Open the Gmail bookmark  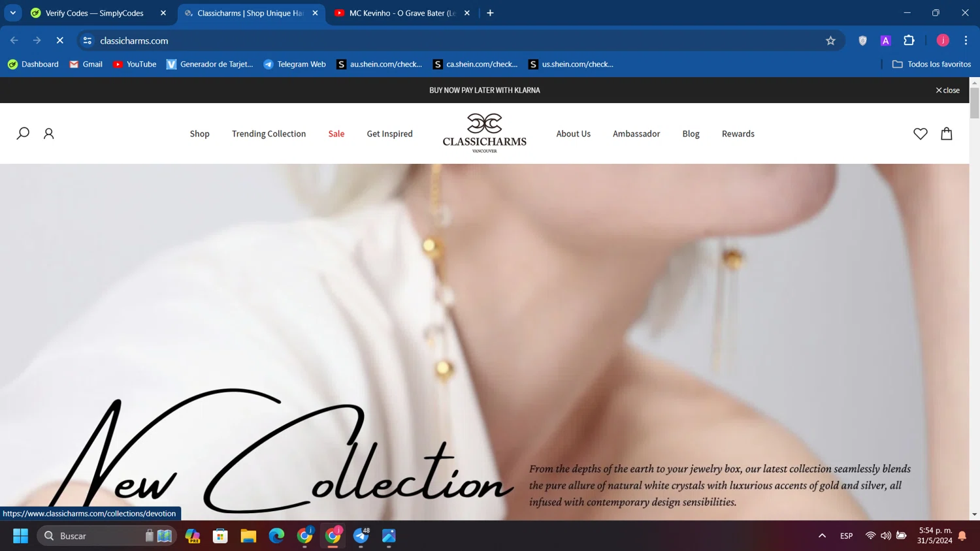pos(86,64)
